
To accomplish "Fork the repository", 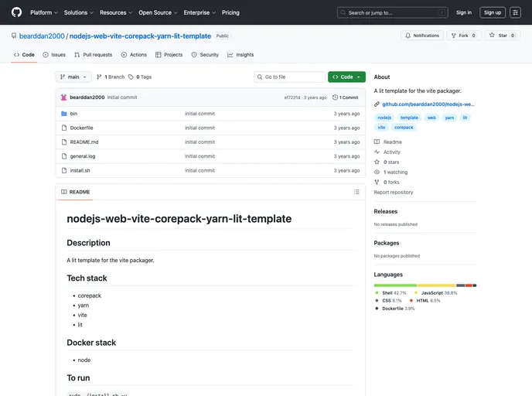I will click(464, 36).
